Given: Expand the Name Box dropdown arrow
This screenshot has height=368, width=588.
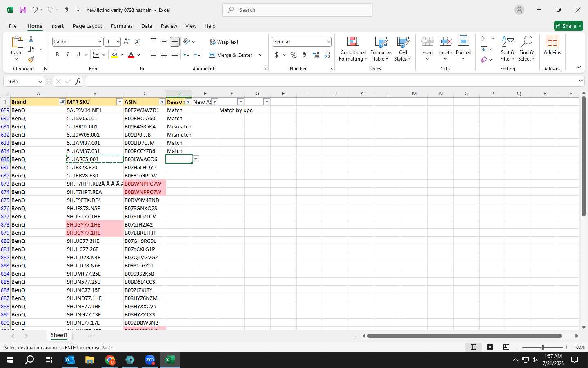Looking at the screenshot, I should 40,81.
